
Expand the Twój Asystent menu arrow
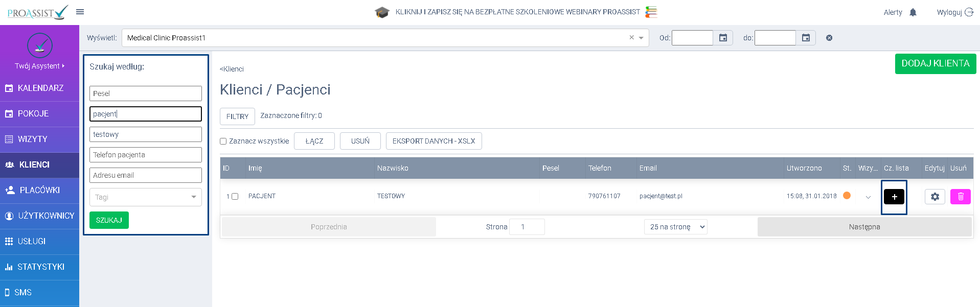pyautogui.click(x=63, y=66)
